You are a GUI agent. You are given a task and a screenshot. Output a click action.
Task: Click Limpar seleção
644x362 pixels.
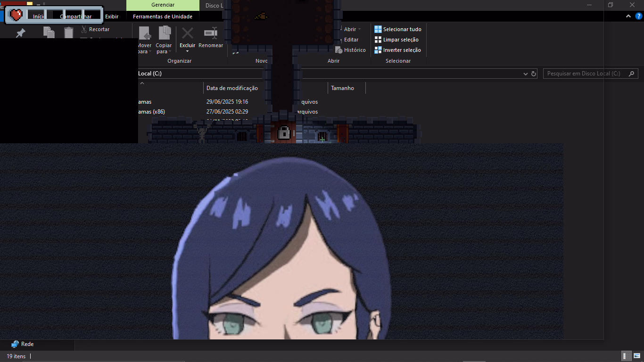(396, 40)
